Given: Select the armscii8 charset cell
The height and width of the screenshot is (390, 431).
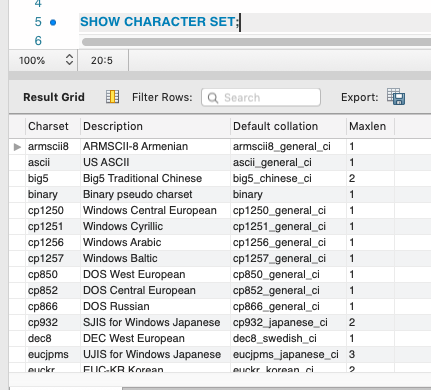Looking at the screenshot, I should coord(53,146).
